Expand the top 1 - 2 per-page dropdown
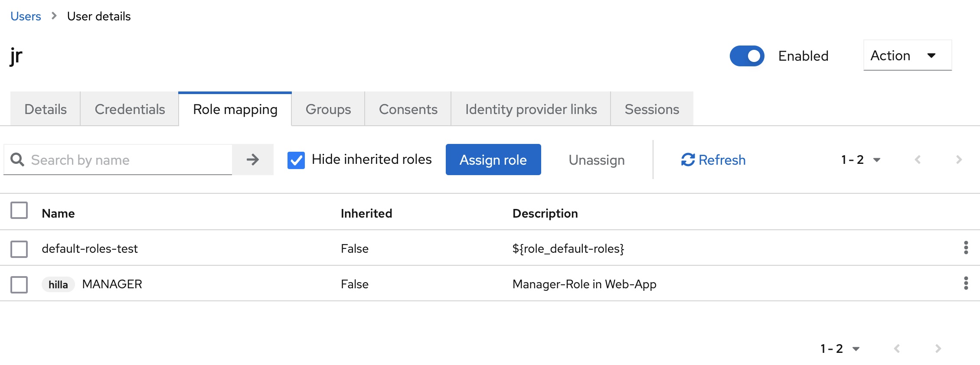The height and width of the screenshot is (365, 980). pos(861,160)
